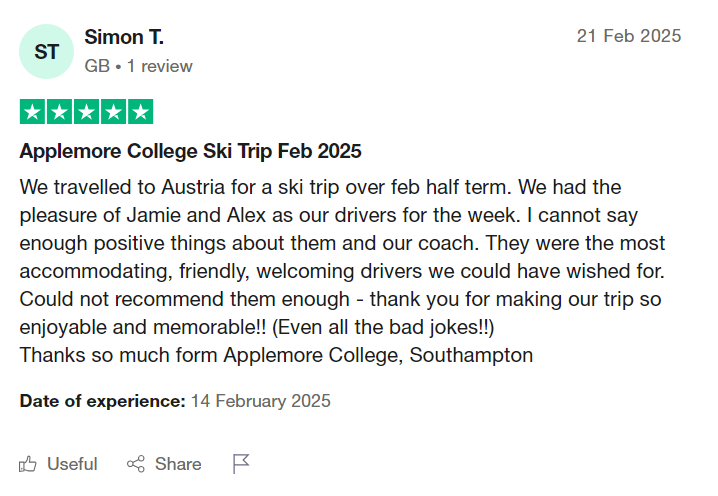718x496 pixels.
Task: Click the thumbs-up Useful icon
Action: [x=28, y=464]
